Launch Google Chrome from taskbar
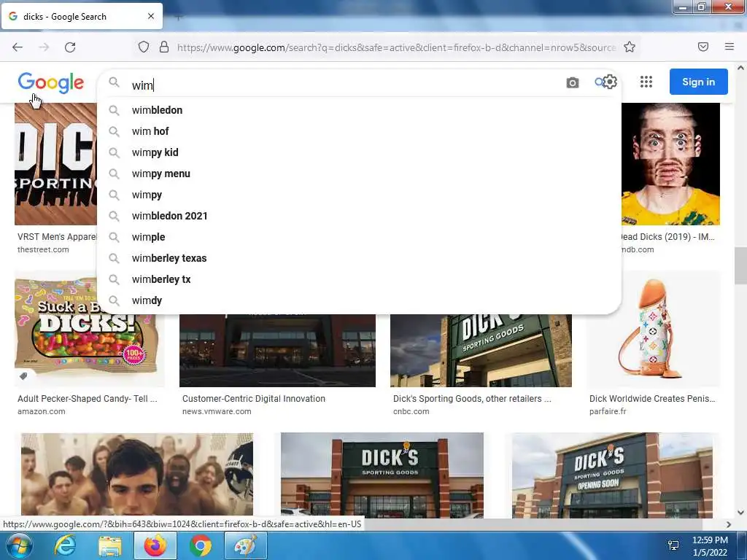The width and height of the screenshot is (747, 560). click(201, 545)
